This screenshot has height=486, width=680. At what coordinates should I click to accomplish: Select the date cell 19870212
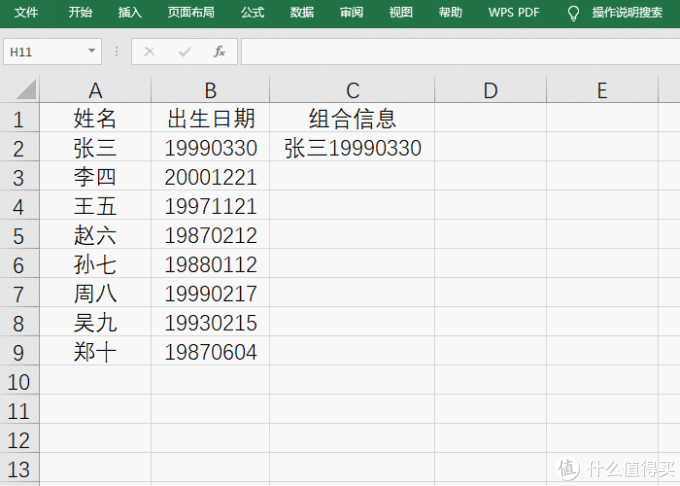coord(210,235)
